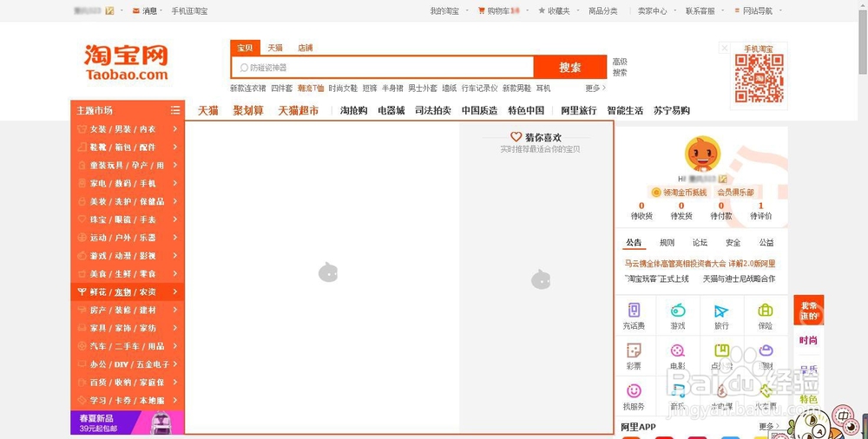Open the 彩票 lottery icon
868x439 pixels.
coord(634,351)
